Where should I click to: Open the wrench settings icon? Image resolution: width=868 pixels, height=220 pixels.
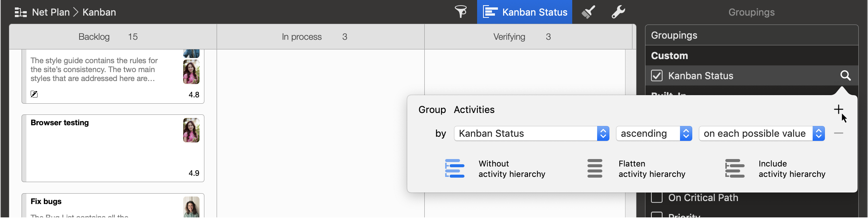point(618,12)
